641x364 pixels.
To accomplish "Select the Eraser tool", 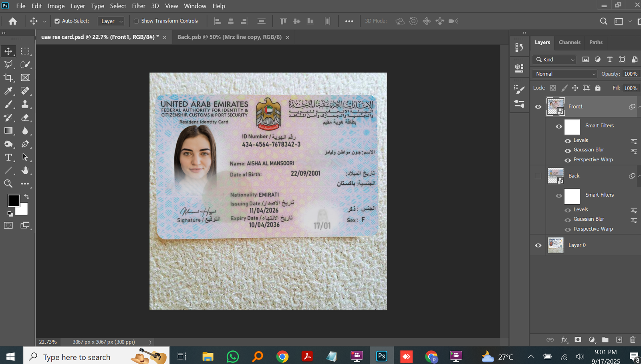I will 25,117.
